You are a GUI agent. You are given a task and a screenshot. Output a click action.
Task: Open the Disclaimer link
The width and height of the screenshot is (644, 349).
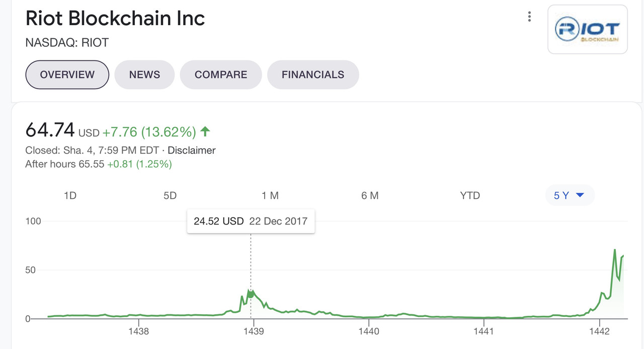191,150
